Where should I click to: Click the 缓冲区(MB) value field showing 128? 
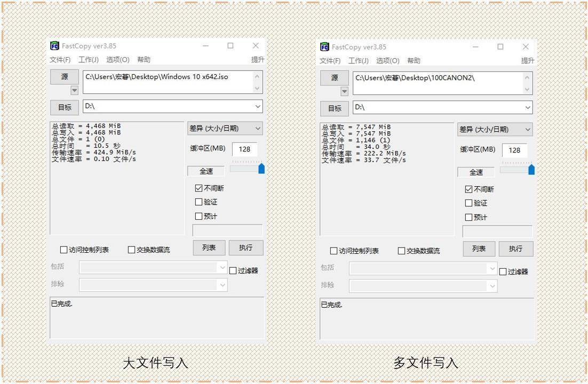[x=245, y=149]
